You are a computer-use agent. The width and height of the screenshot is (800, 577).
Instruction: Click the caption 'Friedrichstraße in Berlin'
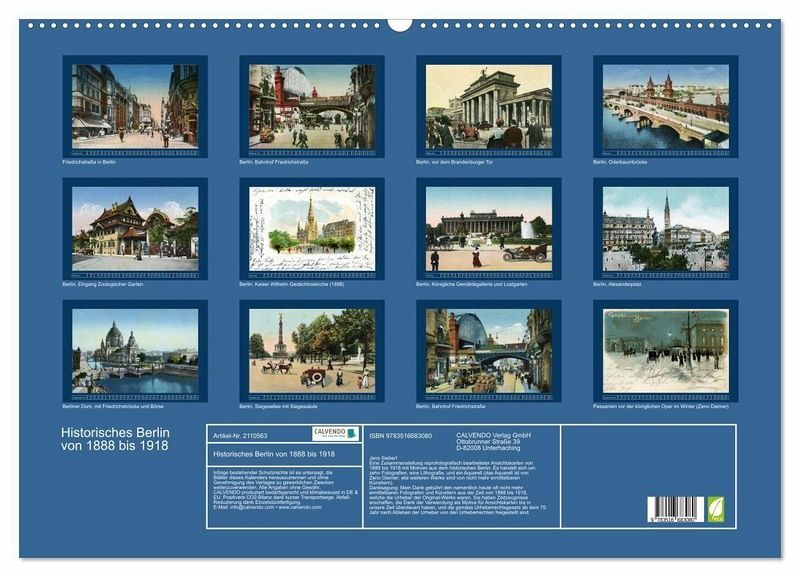(x=89, y=162)
